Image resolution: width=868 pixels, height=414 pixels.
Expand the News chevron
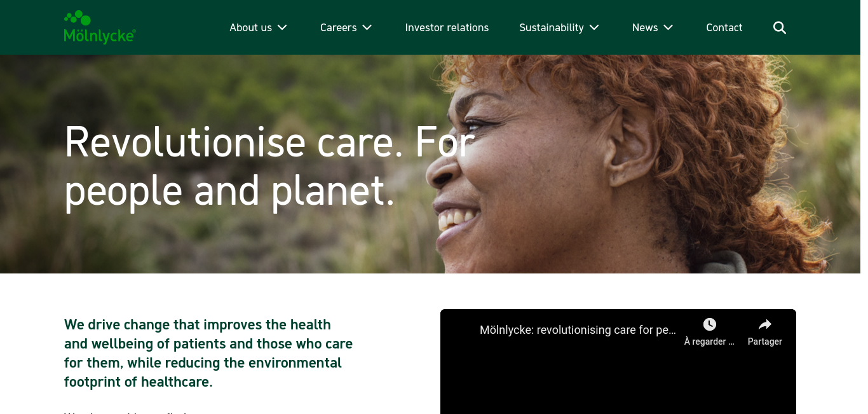tap(668, 27)
